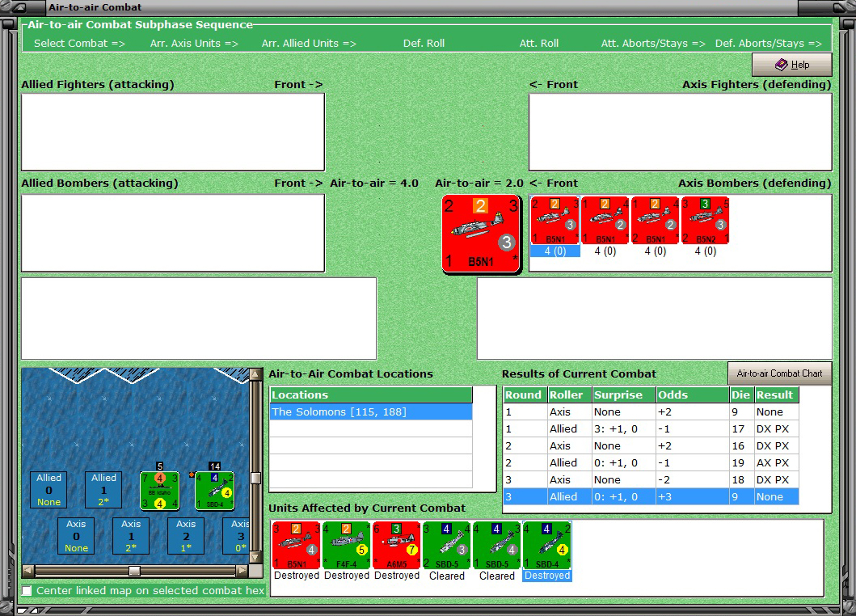Select the highlighted B5N1 defending bomber
Screen dimensions: 856x616
(x=555, y=221)
